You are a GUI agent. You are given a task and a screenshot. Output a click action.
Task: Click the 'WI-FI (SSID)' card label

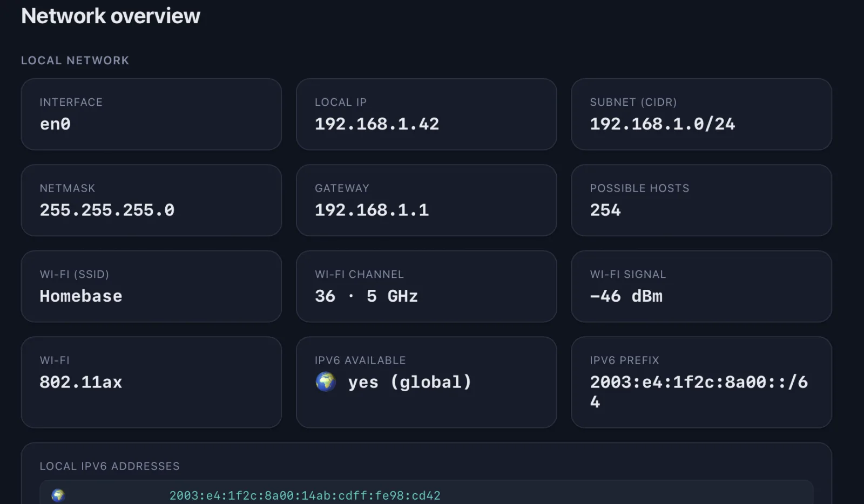tap(75, 274)
